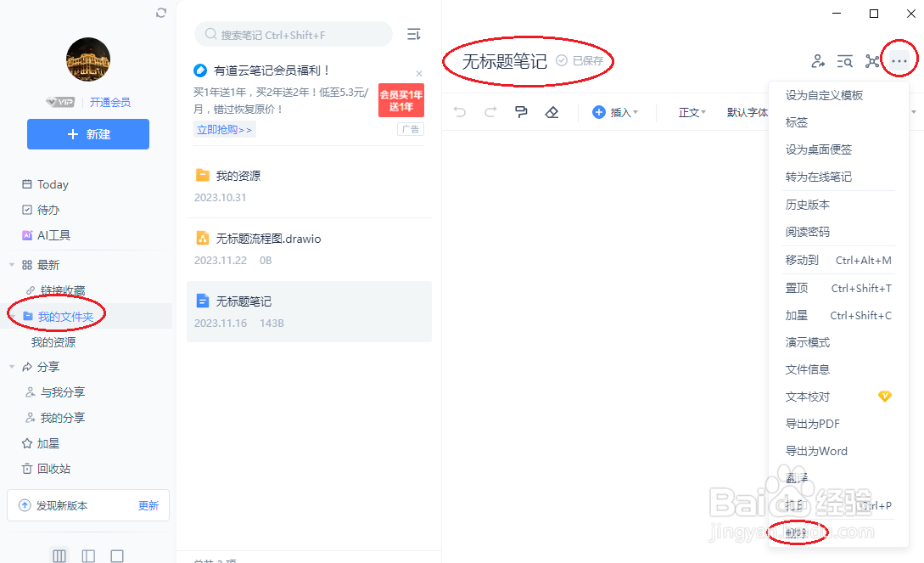Edit the 无标题笔记 title field
This screenshot has width=924, height=563.
coord(505,61)
